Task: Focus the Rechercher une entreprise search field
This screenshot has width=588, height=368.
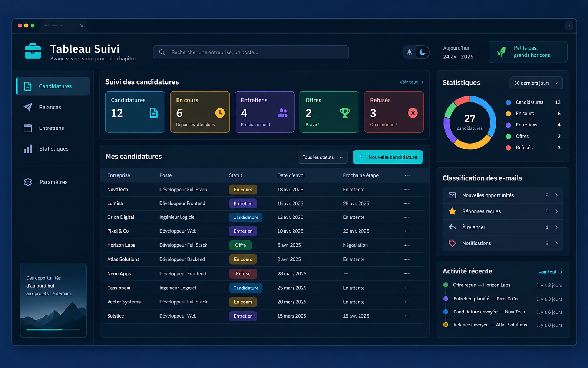Action: pos(251,52)
